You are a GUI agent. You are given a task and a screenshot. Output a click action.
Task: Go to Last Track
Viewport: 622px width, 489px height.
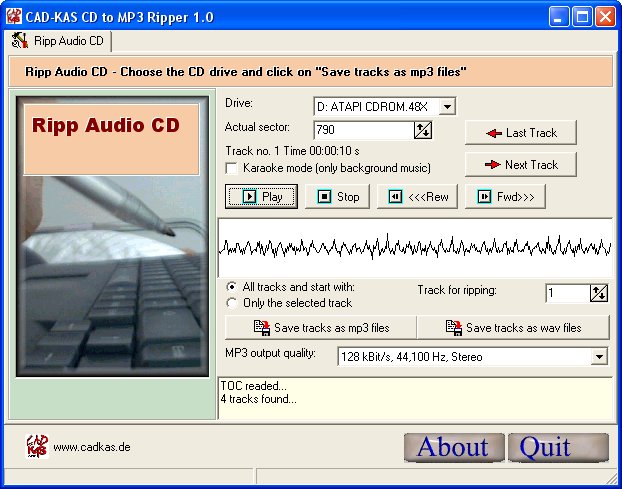click(520, 133)
